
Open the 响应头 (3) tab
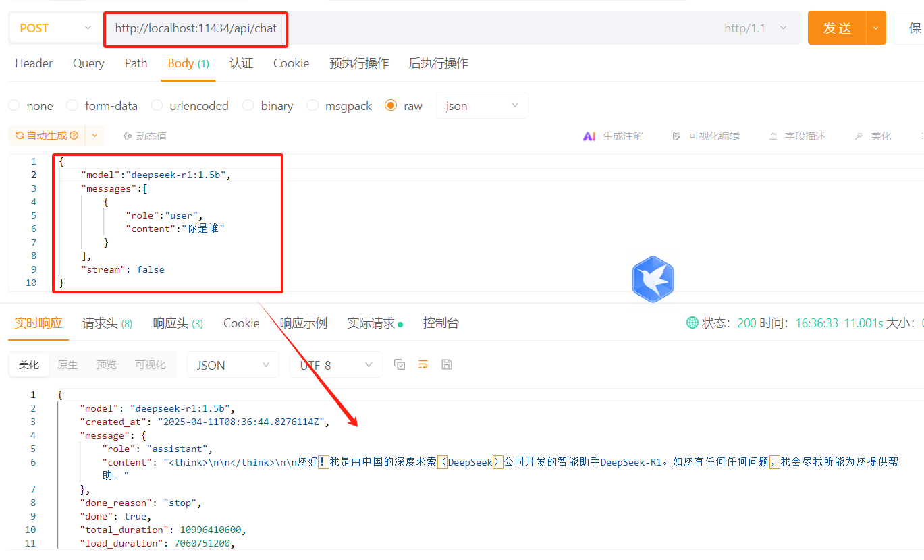178,323
